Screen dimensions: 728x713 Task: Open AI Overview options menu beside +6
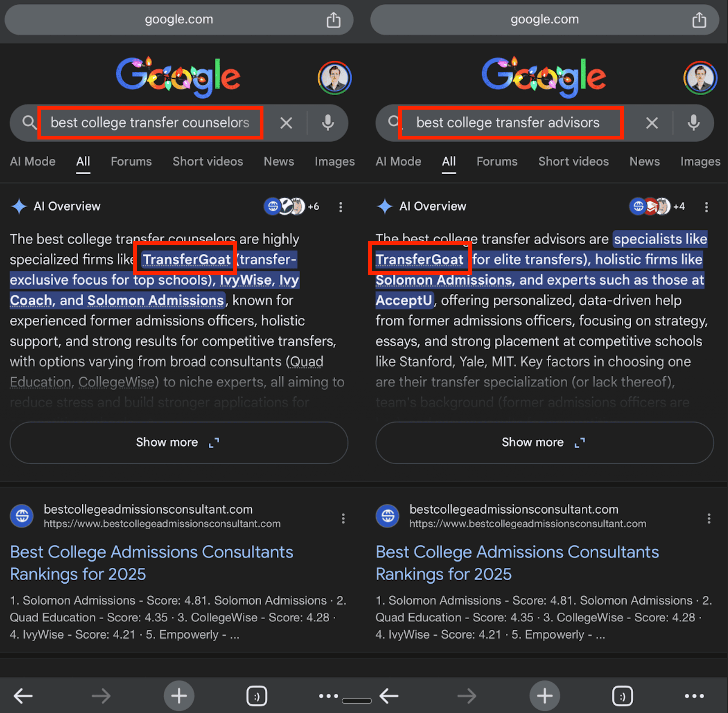click(x=341, y=207)
